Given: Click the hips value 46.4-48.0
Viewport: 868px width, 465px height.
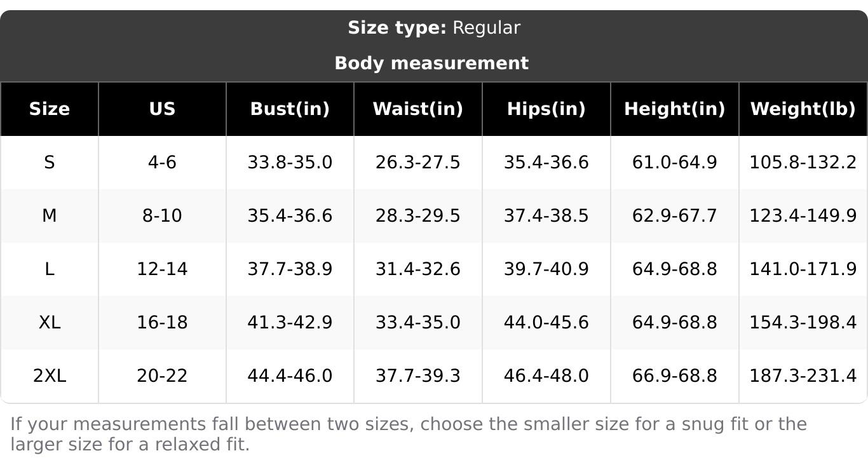Looking at the screenshot, I should coord(546,376).
